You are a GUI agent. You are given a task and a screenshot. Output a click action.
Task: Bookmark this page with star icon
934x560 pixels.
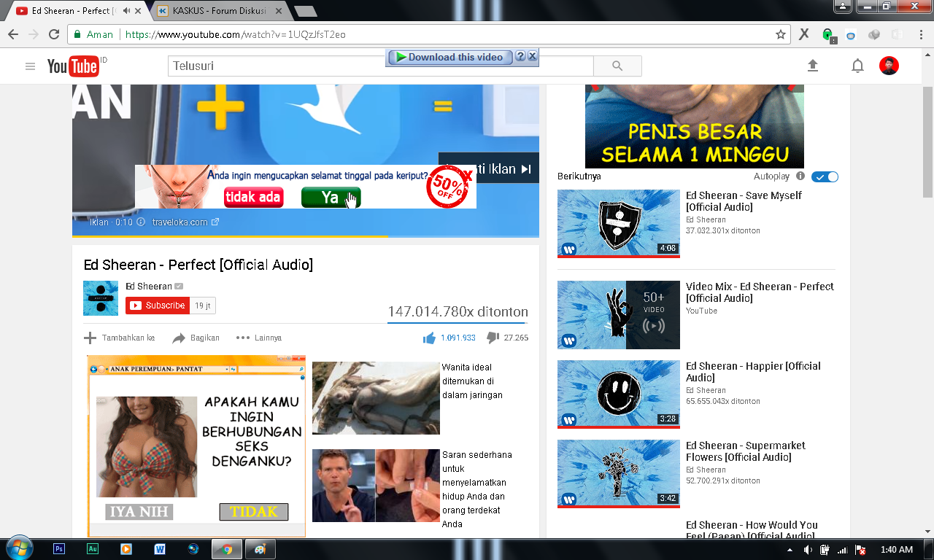coord(781,34)
